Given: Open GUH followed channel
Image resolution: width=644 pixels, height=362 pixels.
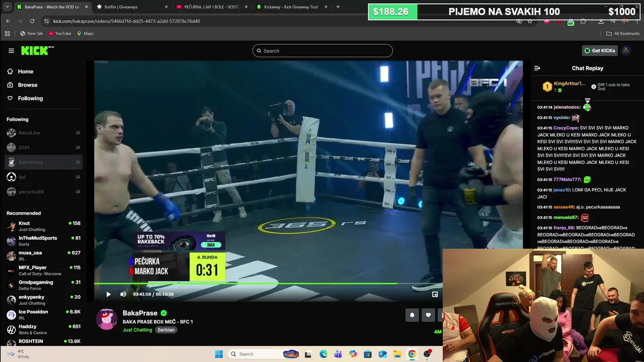Looking at the screenshot, I should coord(43,147).
